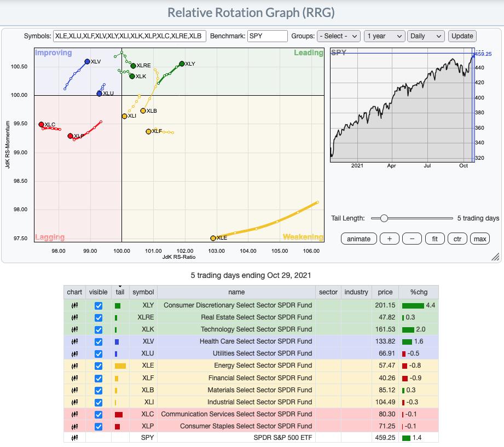Click the XLY marker on the graph

tap(182, 63)
